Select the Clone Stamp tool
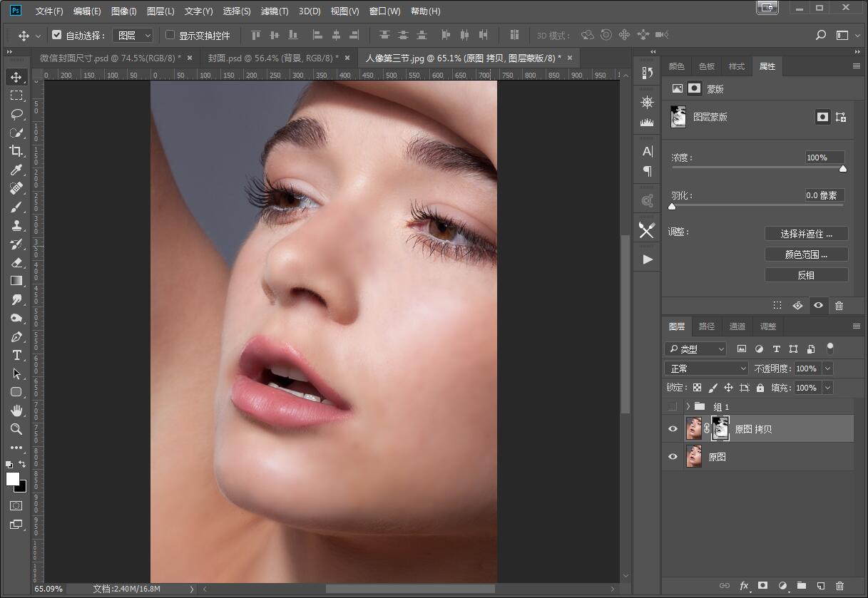This screenshot has height=598, width=868. pos(16,225)
